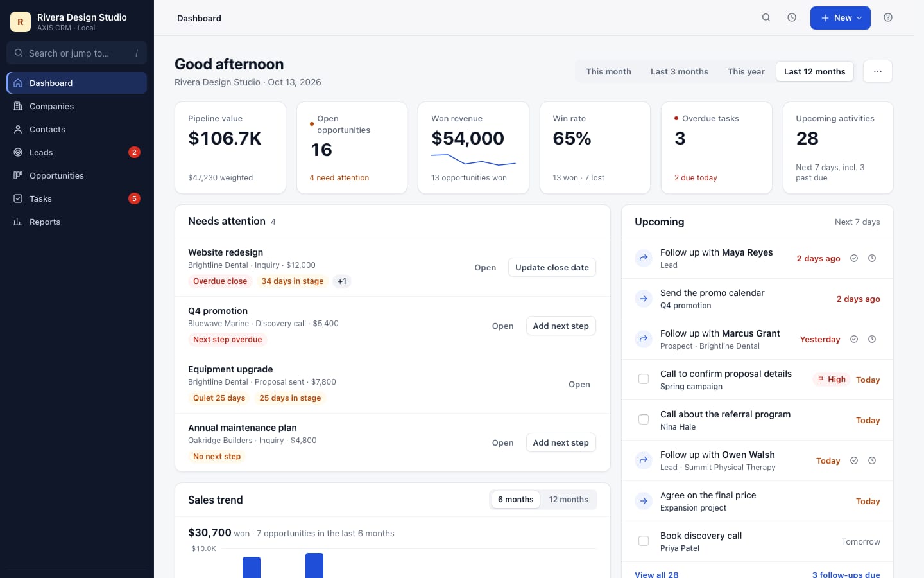Expand the +1 tag on Website redesign

pos(342,281)
